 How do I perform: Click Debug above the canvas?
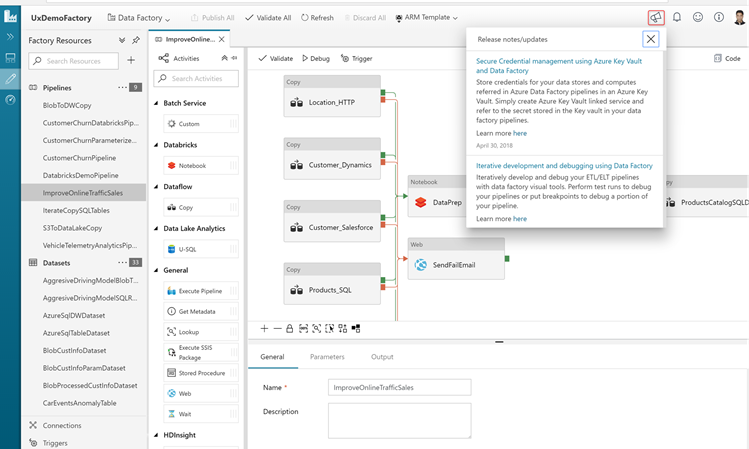(316, 58)
